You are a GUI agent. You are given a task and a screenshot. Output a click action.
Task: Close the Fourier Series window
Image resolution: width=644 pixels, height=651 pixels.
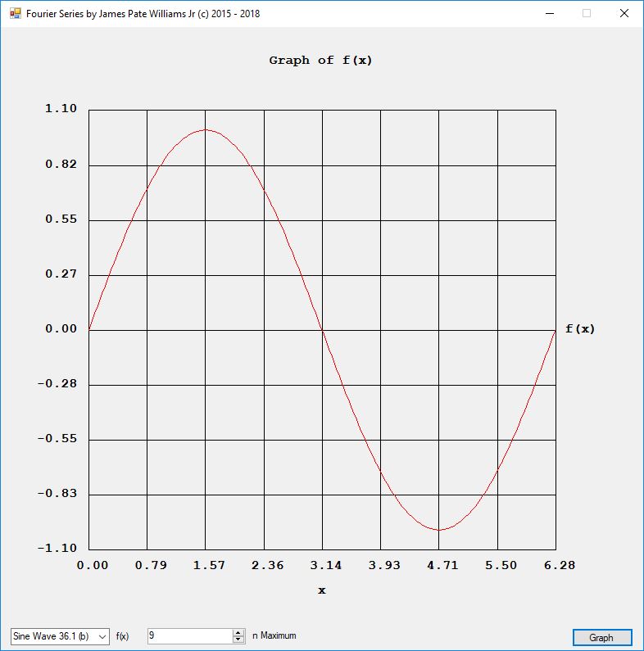[x=624, y=14]
